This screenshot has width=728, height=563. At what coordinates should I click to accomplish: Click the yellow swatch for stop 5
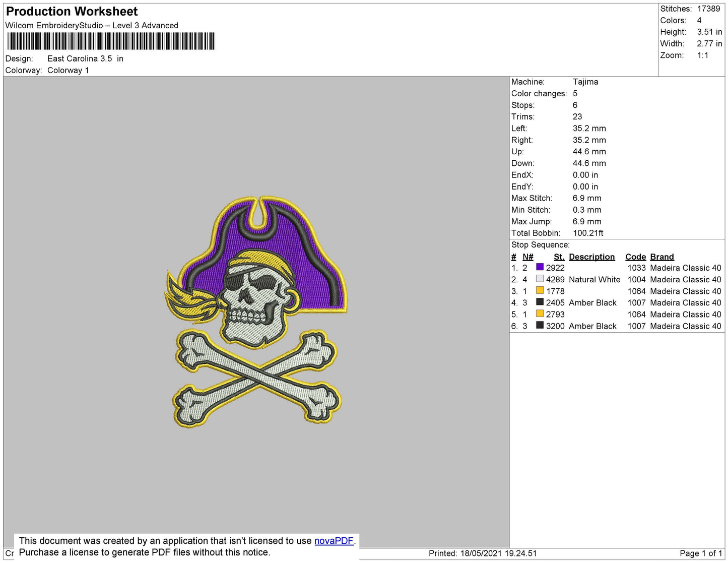point(540,314)
